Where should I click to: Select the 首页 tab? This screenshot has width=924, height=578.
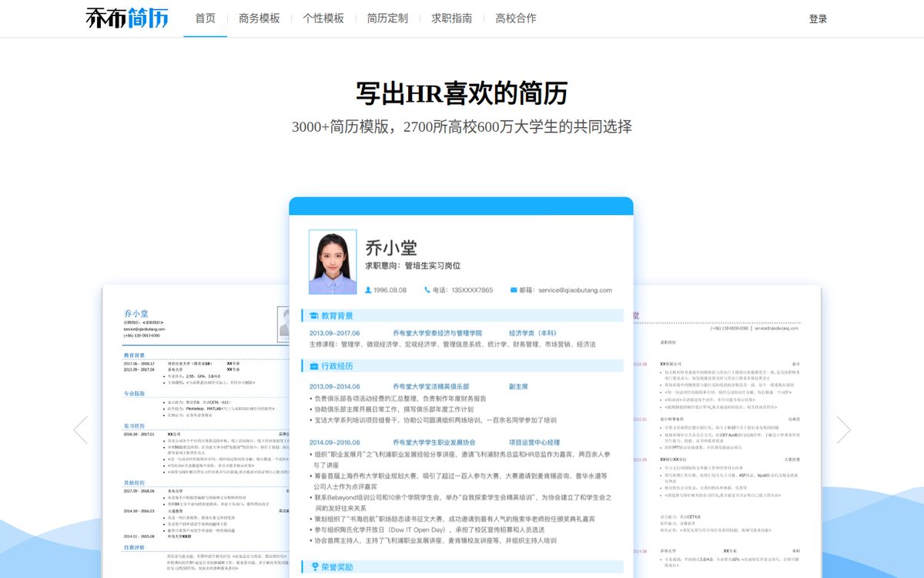(206, 18)
